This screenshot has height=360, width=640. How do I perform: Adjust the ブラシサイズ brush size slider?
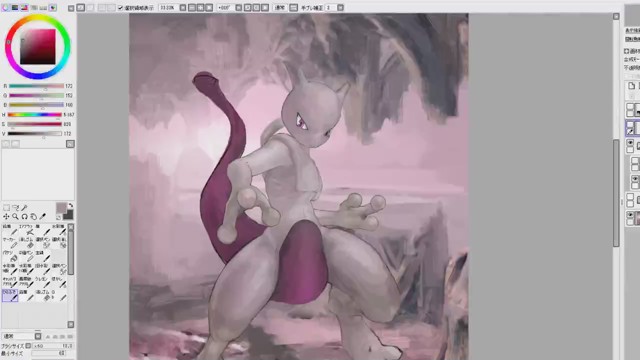[x=53, y=346]
